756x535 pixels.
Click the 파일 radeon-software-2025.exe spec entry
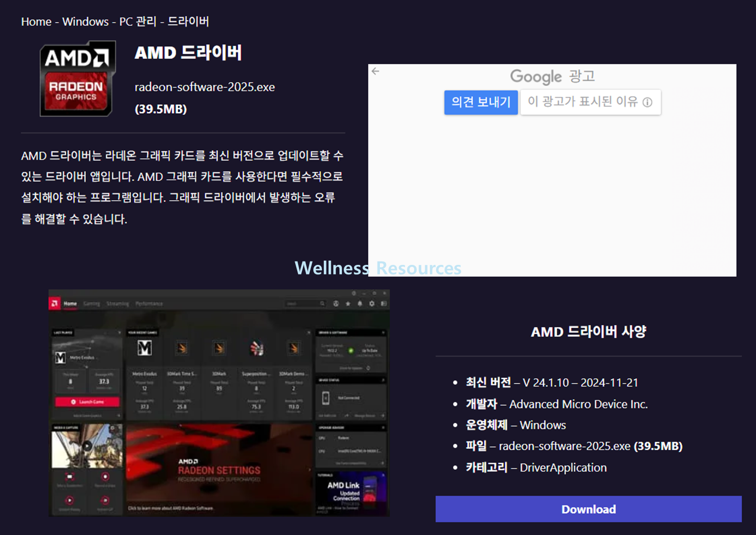[574, 446]
